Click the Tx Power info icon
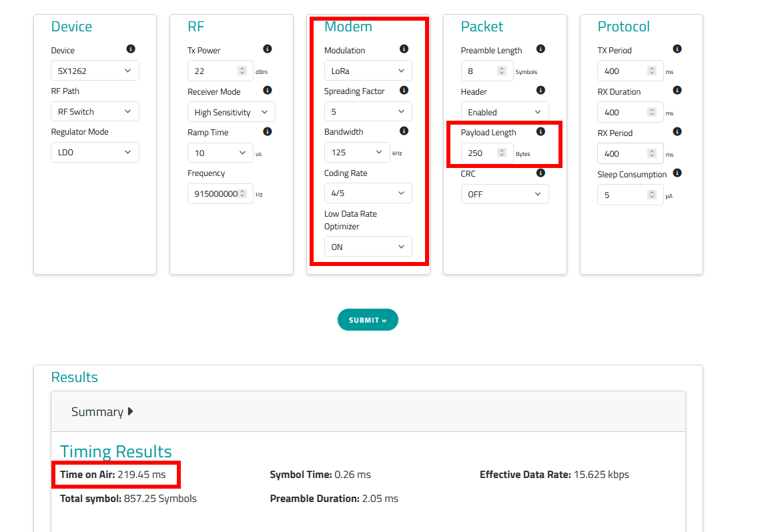 tap(268, 49)
